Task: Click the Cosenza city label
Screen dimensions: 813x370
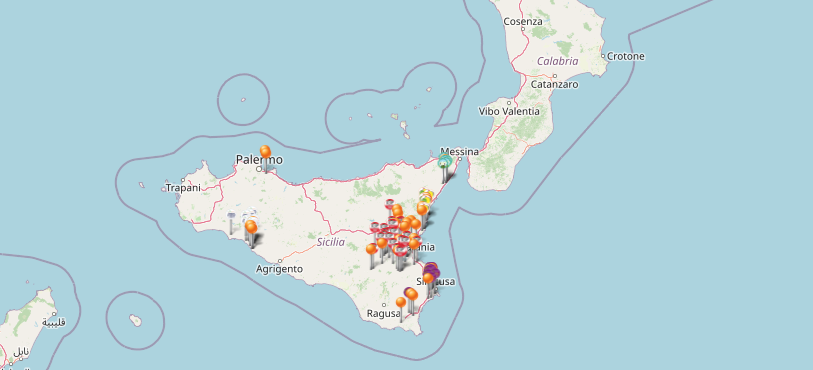Action: 523,22
